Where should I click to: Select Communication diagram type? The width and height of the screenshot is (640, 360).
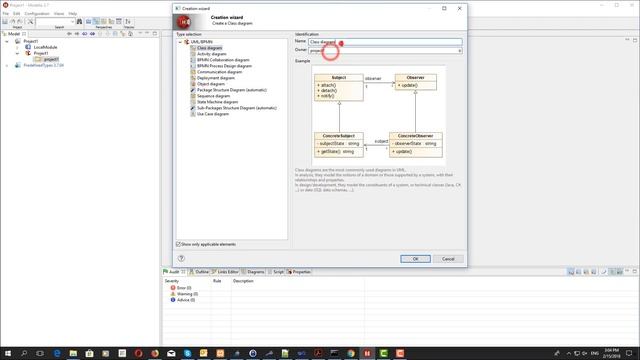[x=219, y=72]
